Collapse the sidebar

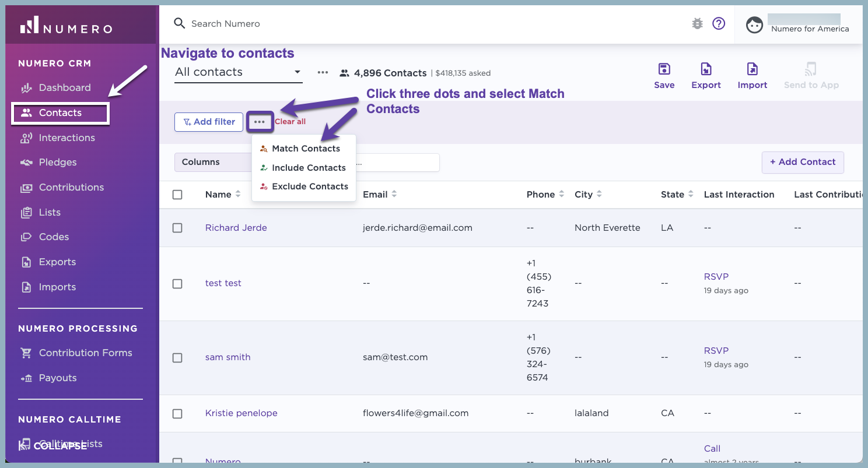pyautogui.click(x=52, y=446)
